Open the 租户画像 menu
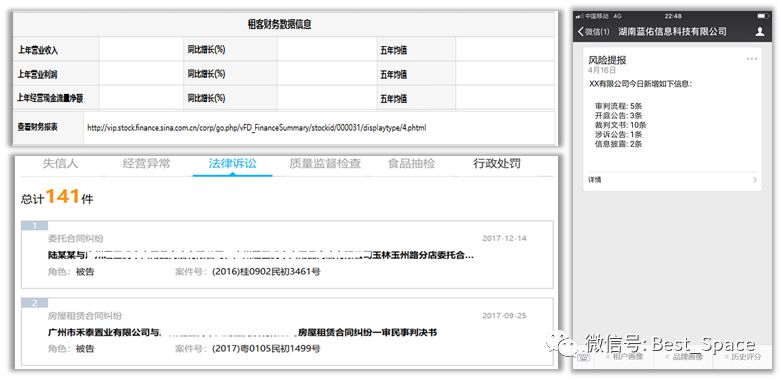 pos(624,357)
